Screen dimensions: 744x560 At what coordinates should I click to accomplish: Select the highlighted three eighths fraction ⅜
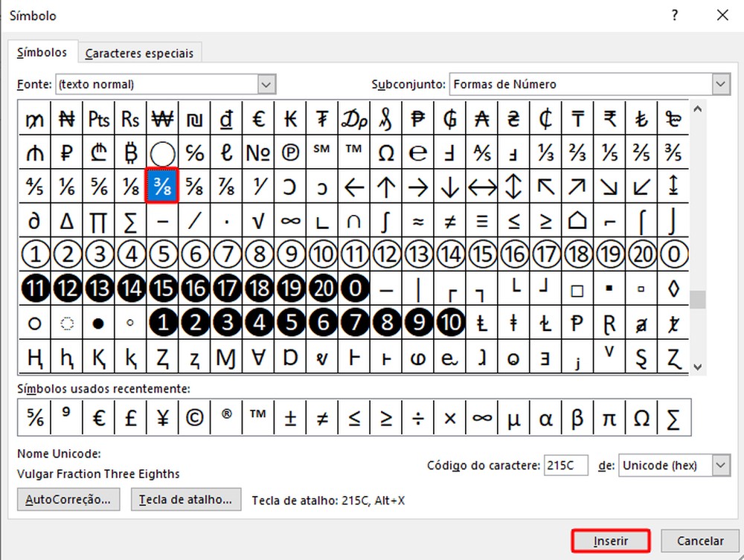162,186
